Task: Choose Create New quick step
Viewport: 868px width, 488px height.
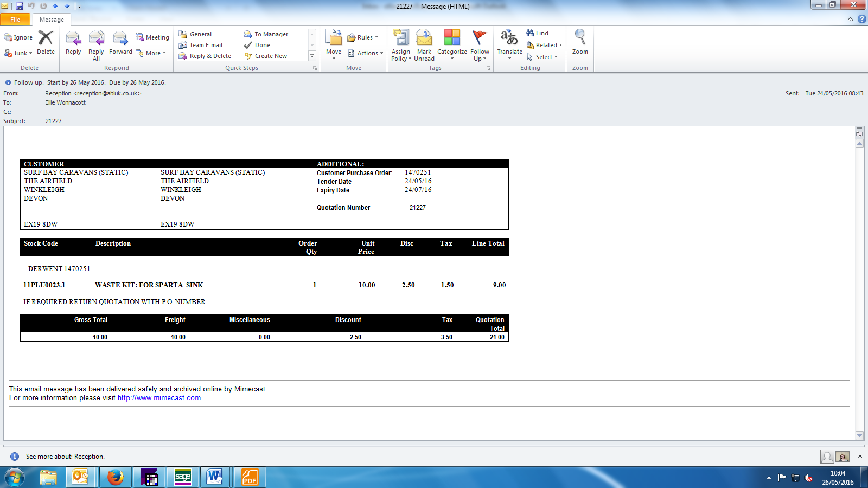Action: click(266, 56)
